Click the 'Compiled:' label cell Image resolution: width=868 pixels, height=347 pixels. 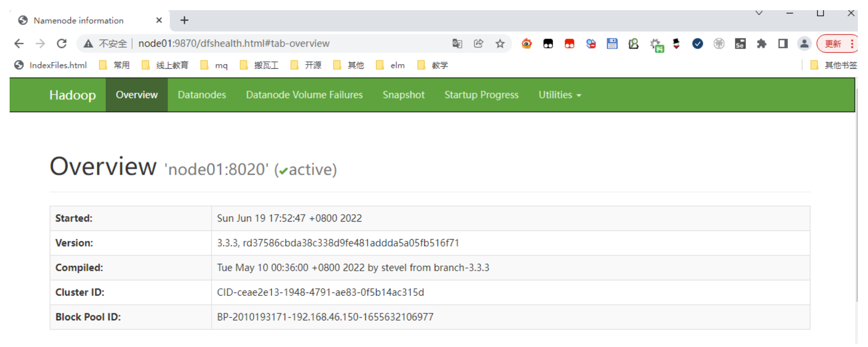point(131,267)
